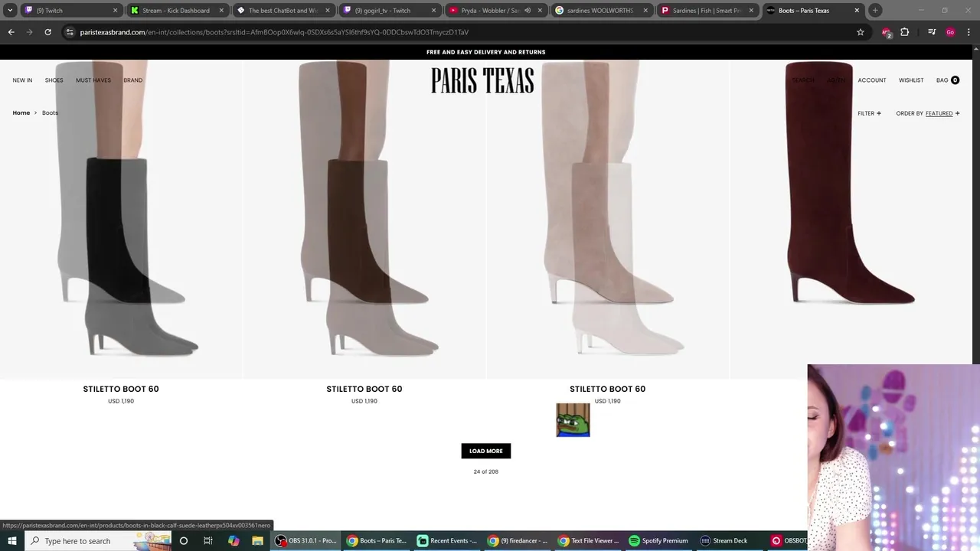Reload the Paris Texas page
Image resolution: width=980 pixels, height=551 pixels.
[47, 32]
